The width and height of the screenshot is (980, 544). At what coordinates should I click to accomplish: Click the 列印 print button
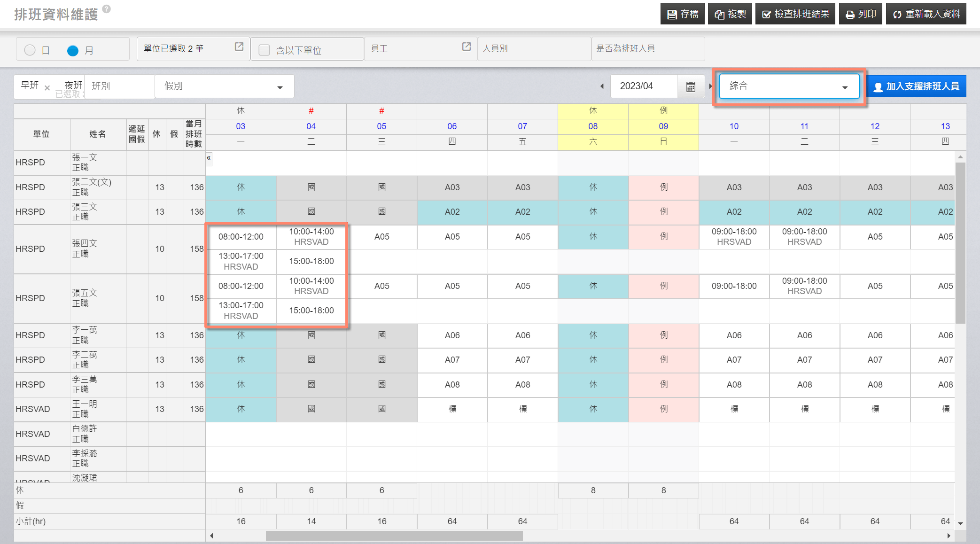point(861,14)
